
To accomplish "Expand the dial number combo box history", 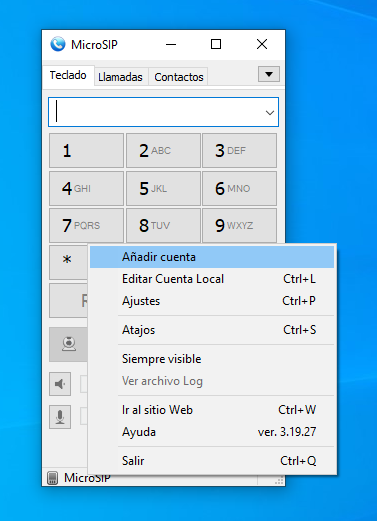I will (x=270, y=113).
